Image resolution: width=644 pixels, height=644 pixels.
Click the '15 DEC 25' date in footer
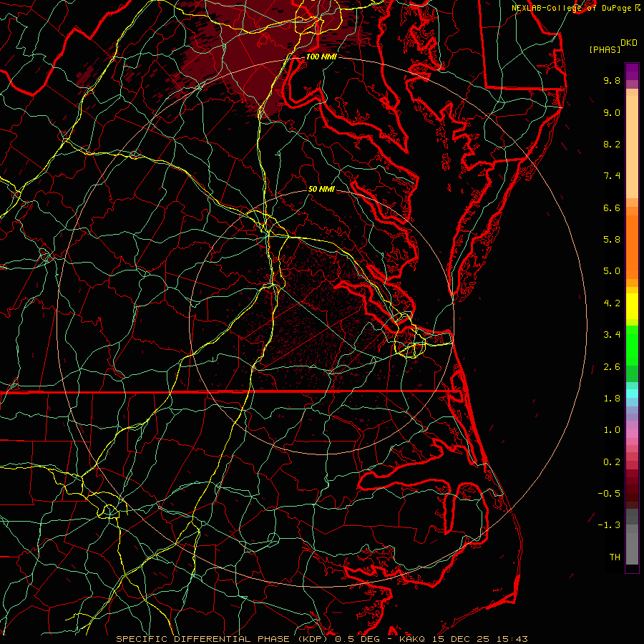[x=462, y=639]
